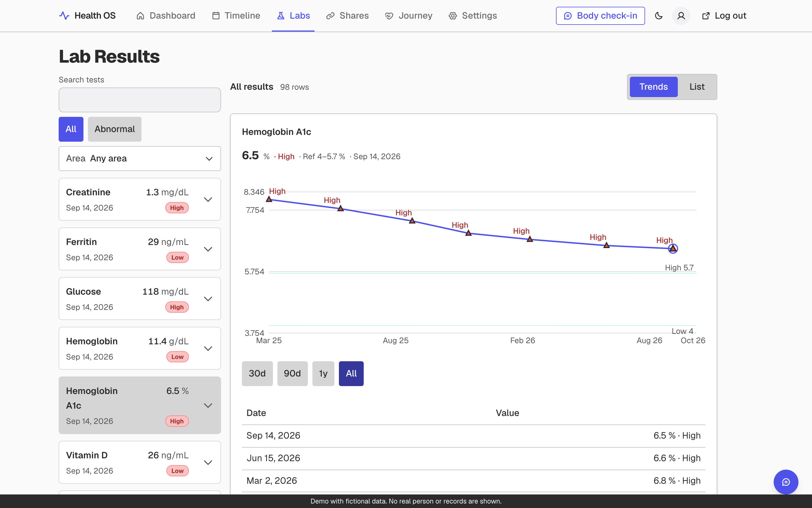Click the Health OS pulse logo icon
The width and height of the screenshot is (812, 508).
click(64, 16)
